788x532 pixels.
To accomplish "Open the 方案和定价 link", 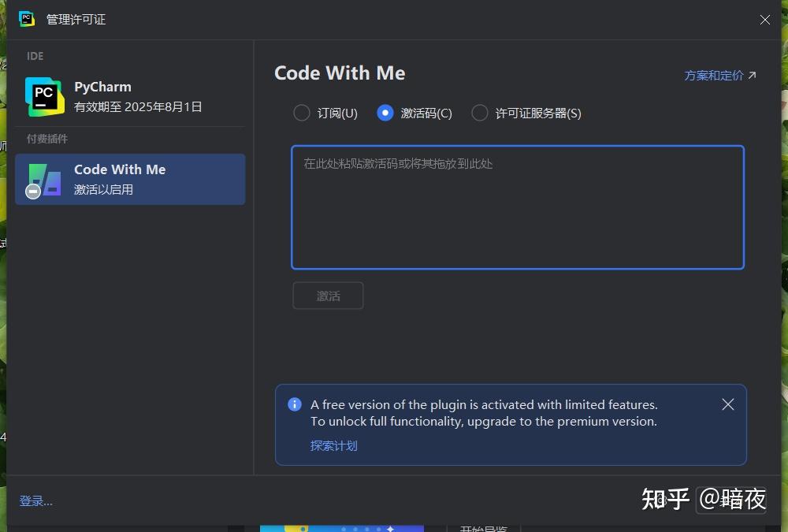I will [x=713, y=76].
